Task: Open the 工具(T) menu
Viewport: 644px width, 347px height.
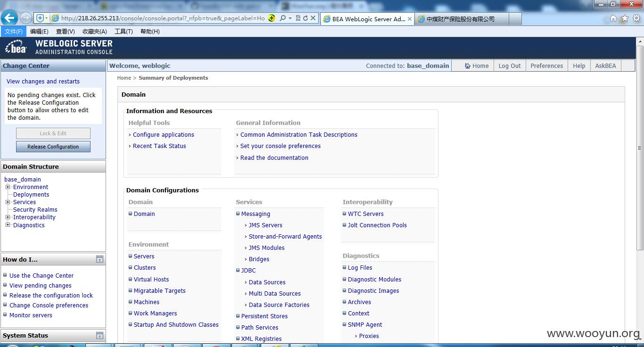Action: click(124, 32)
